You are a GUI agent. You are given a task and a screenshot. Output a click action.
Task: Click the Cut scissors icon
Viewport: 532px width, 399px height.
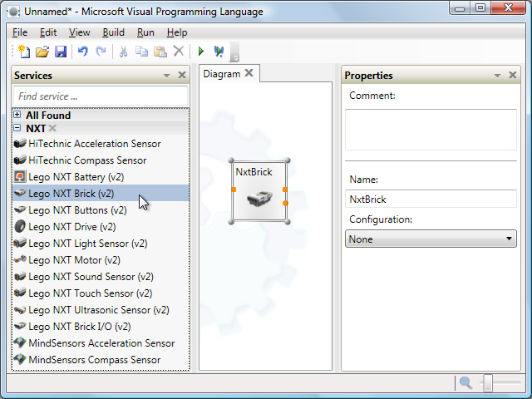tap(123, 52)
